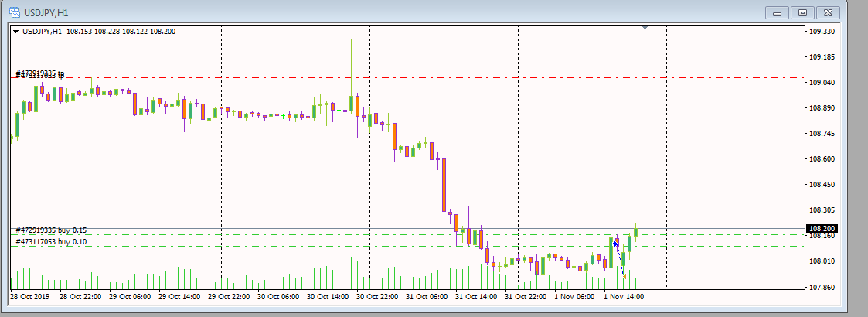Open the chart dropdown triangle beside USDJPY,H1
Screen dimensions: 868x317
pos(15,32)
